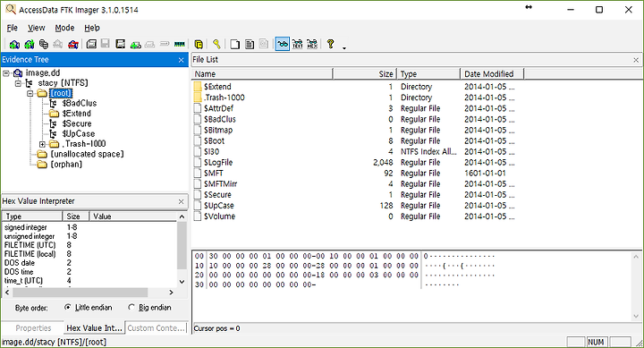Select the .Trash-1000 directory in the file list
This screenshot has height=348, width=644.
(x=224, y=98)
